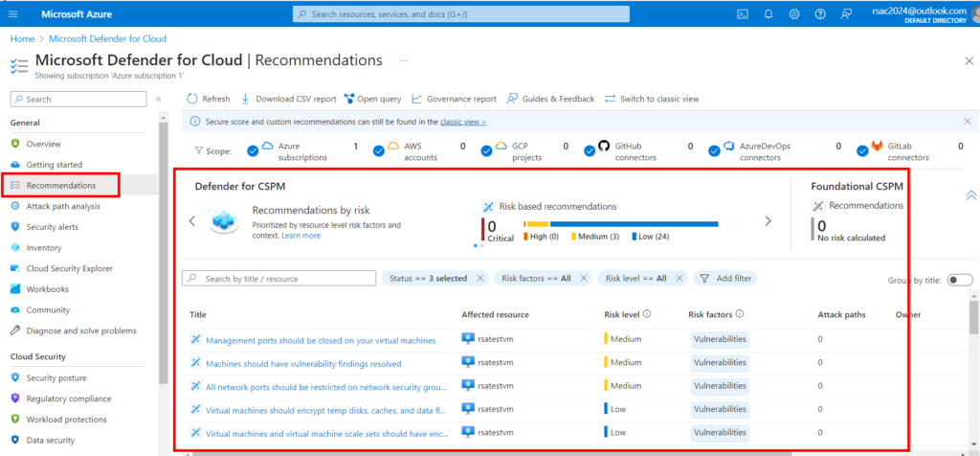
Task: Open Machines should have vulnerability findings resolved
Action: [303, 363]
